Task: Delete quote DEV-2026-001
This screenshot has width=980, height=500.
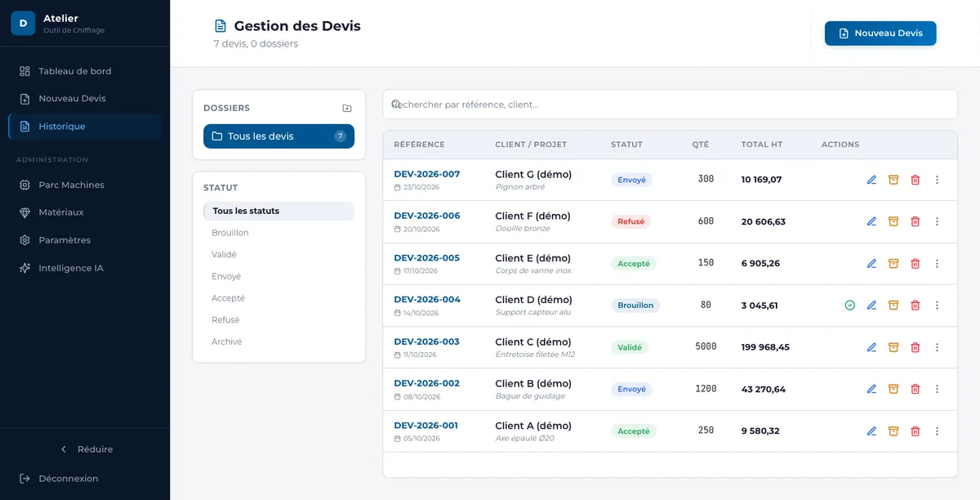Action: [x=915, y=431]
